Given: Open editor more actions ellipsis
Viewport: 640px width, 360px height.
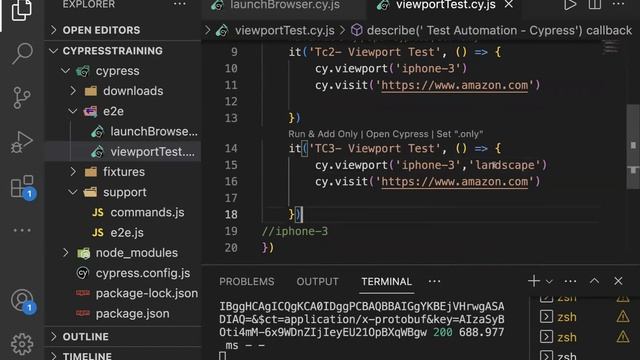Looking at the screenshot, I should click(618, 4).
